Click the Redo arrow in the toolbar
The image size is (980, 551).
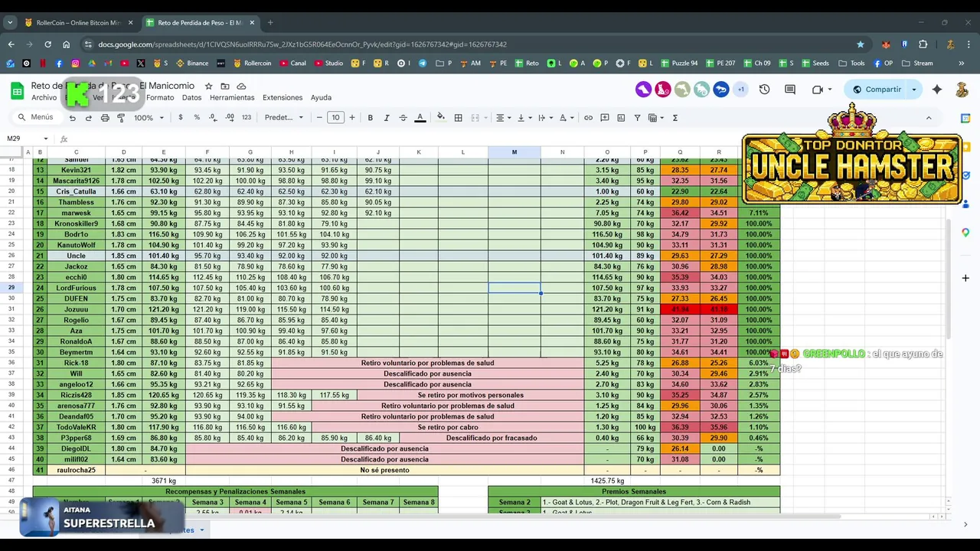point(88,118)
